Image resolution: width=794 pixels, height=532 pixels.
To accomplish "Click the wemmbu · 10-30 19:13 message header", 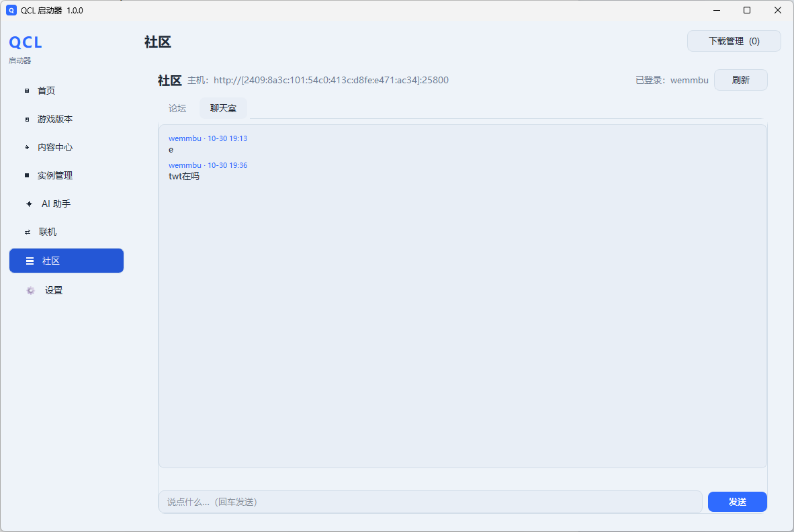I will click(208, 138).
